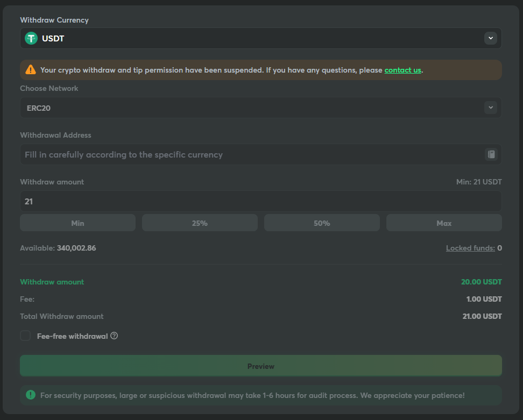Screen dimensions: 523x420
Task: Click the orange warning triangle icon
Action: pos(30,70)
